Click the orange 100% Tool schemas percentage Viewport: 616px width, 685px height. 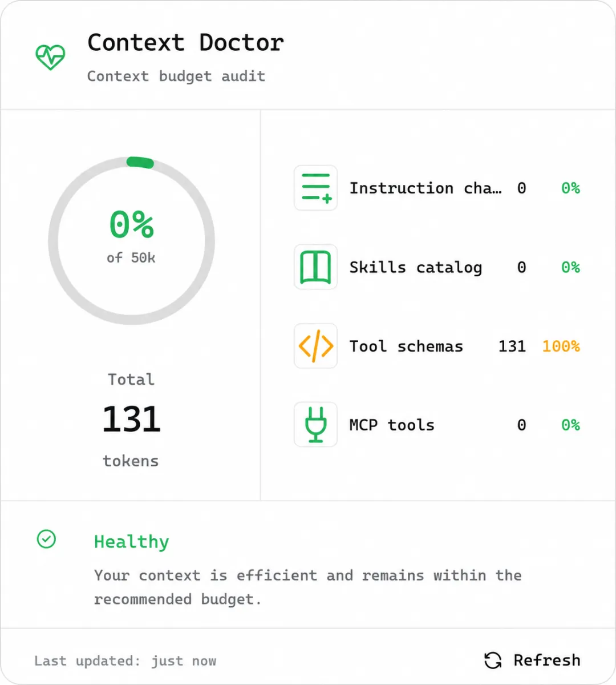[x=561, y=346]
